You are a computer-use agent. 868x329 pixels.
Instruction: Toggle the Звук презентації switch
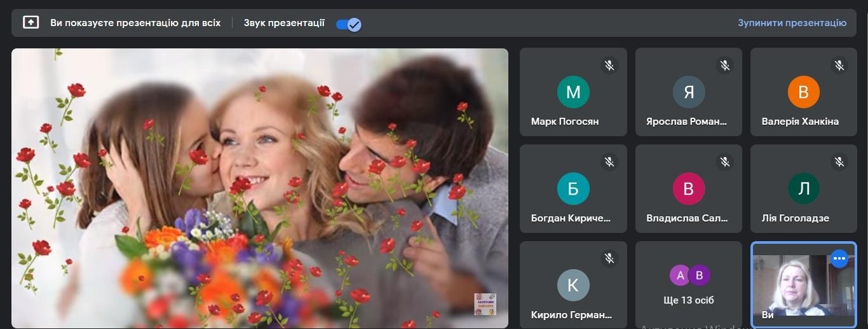(348, 24)
